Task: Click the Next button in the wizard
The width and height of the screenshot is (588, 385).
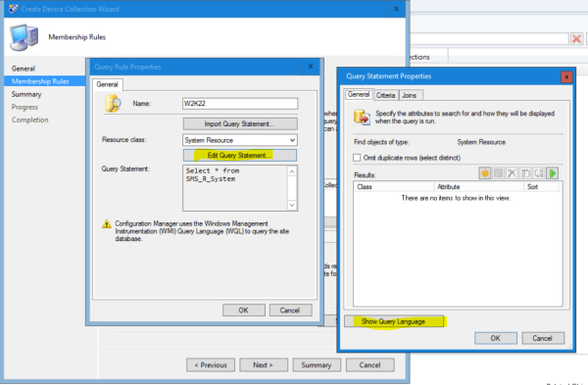Action: pos(264,365)
